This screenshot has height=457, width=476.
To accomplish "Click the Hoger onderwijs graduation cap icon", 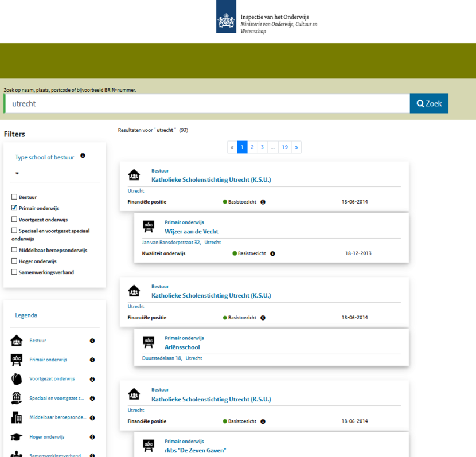I will [x=17, y=437].
